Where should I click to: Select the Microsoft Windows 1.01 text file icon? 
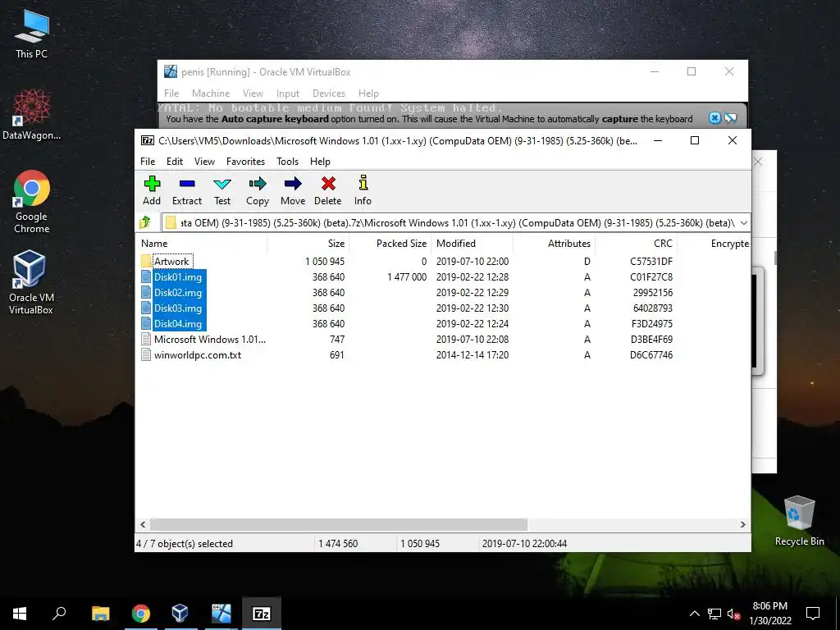pyautogui.click(x=146, y=339)
